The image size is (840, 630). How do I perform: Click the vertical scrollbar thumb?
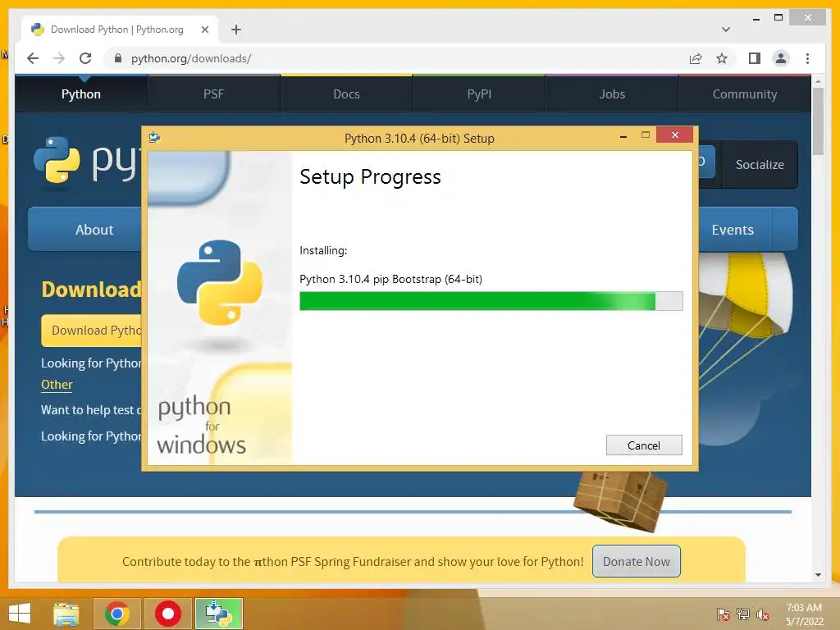(x=818, y=121)
